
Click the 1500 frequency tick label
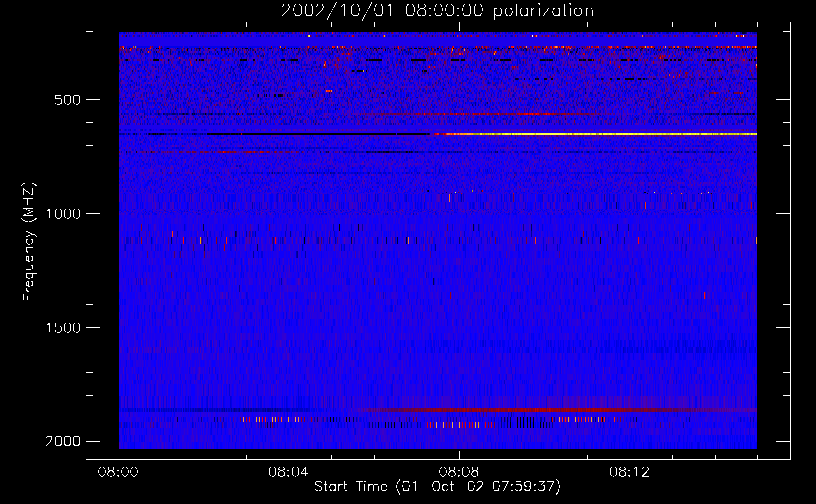click(63, 328)
